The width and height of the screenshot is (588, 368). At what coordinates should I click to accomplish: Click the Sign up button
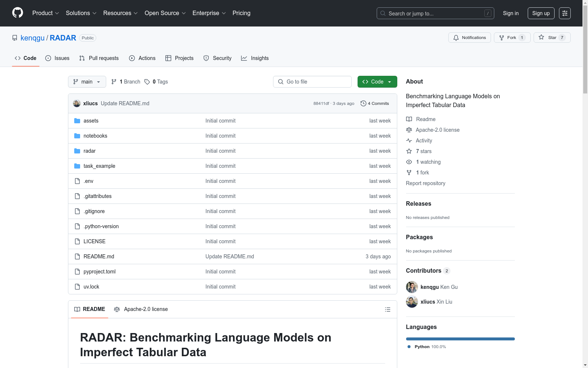(x=541, y=13)
